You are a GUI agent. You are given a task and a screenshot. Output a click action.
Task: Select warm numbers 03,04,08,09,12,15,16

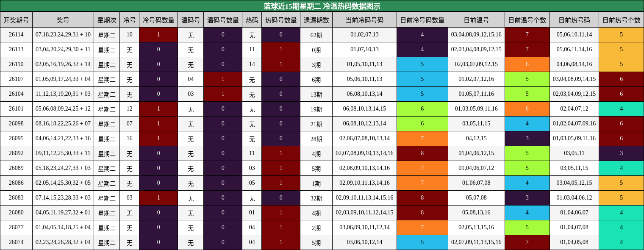(476, 35)
